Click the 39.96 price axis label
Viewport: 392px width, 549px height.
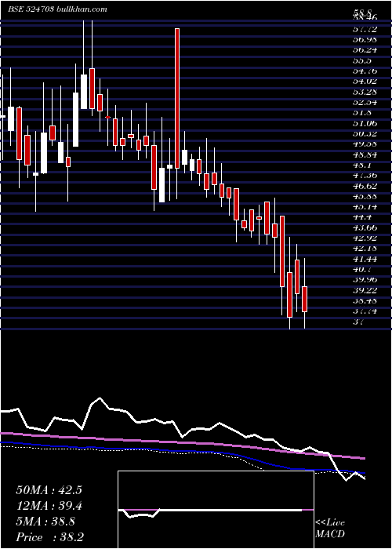(365, 280)
